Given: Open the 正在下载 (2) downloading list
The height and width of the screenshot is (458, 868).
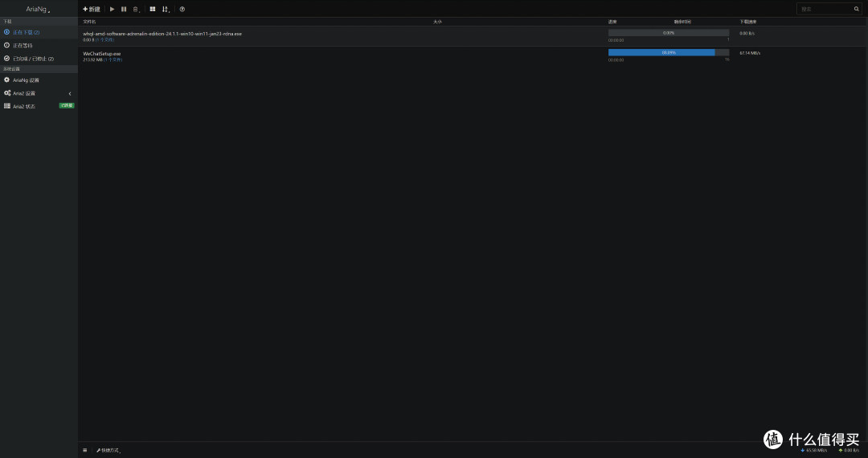Looking at the screenshot, I should coord(39,32).
